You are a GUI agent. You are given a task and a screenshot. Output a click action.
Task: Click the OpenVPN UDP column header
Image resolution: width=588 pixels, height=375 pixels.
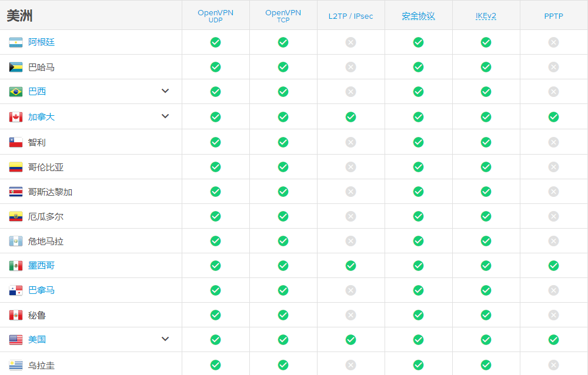click(x=216, y=16)
